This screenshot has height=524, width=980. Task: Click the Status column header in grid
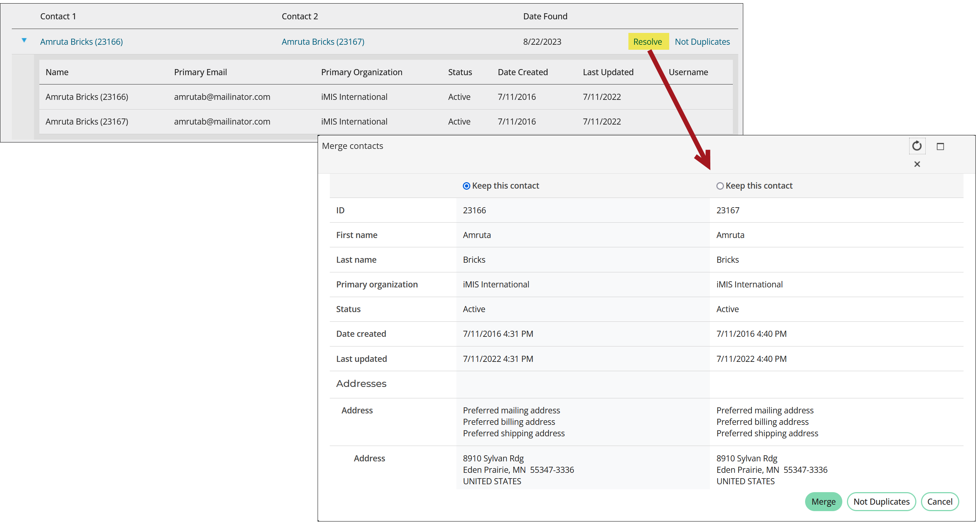point(460,72)
